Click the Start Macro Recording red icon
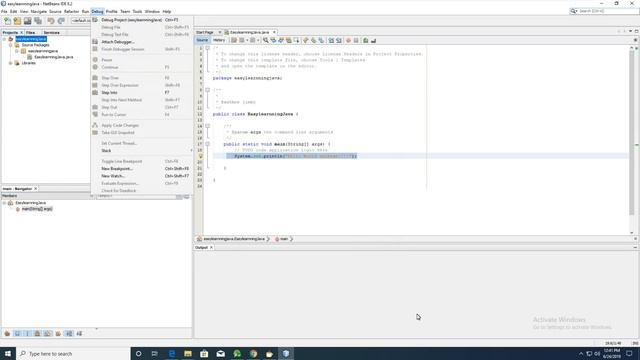This screenshot has width=640, height=360. (x=348, y=40)
